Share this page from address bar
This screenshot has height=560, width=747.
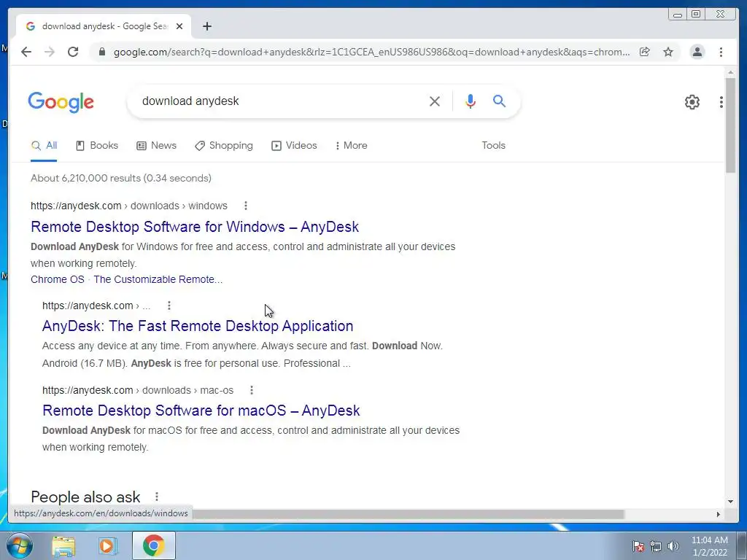[x=645, y=52]
